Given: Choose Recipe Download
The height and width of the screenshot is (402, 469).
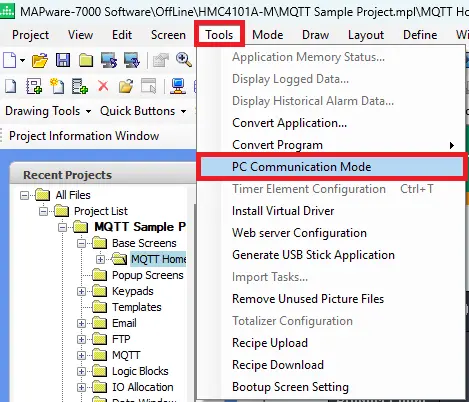Looking at the screenshot, I should click(331, 365).
